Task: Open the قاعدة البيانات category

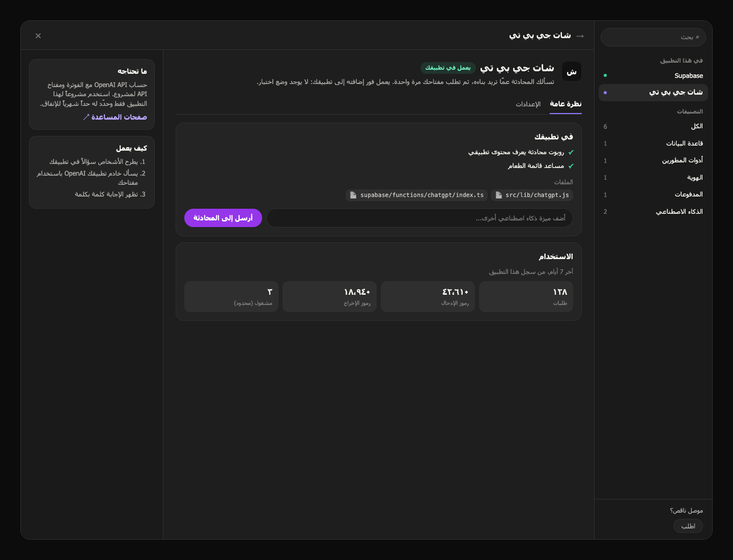Action: point(653,144)
